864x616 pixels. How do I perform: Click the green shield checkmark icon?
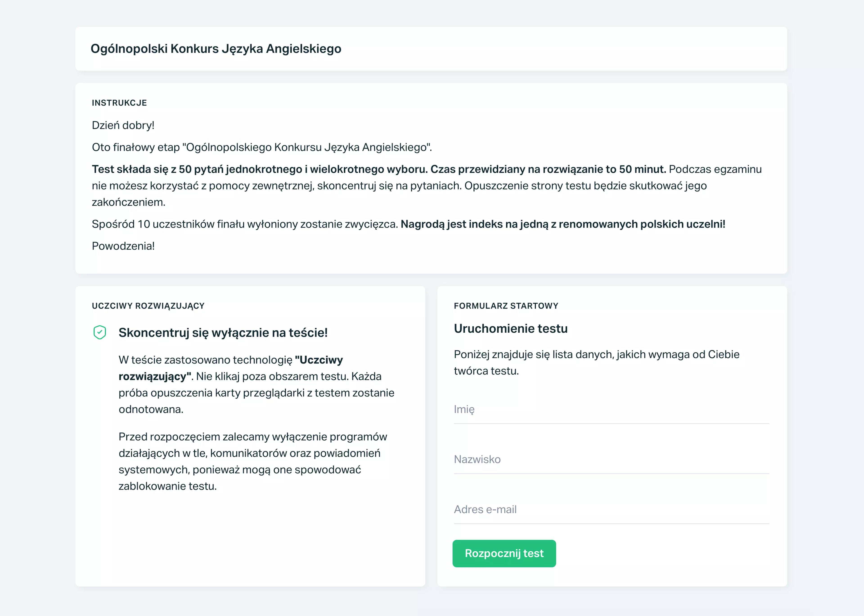[x=100, y=332]
